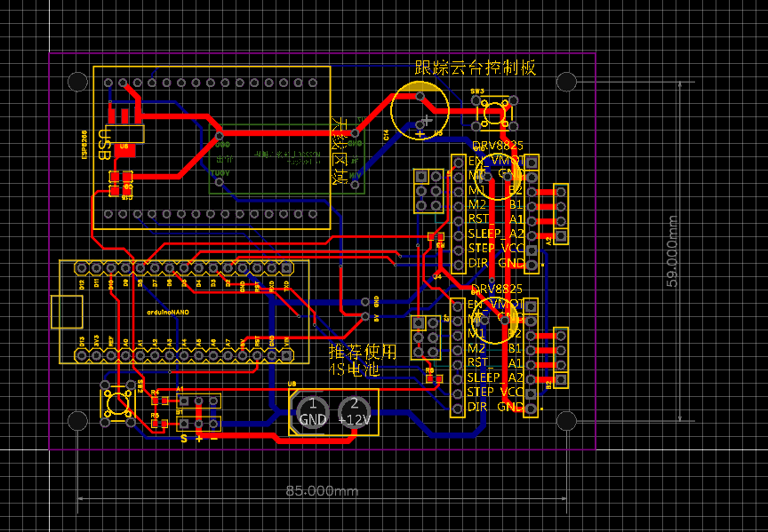Click the R5 designator text
Image resolution: width=768 pixels, height=532 pixels.
[x=156, y=415]
